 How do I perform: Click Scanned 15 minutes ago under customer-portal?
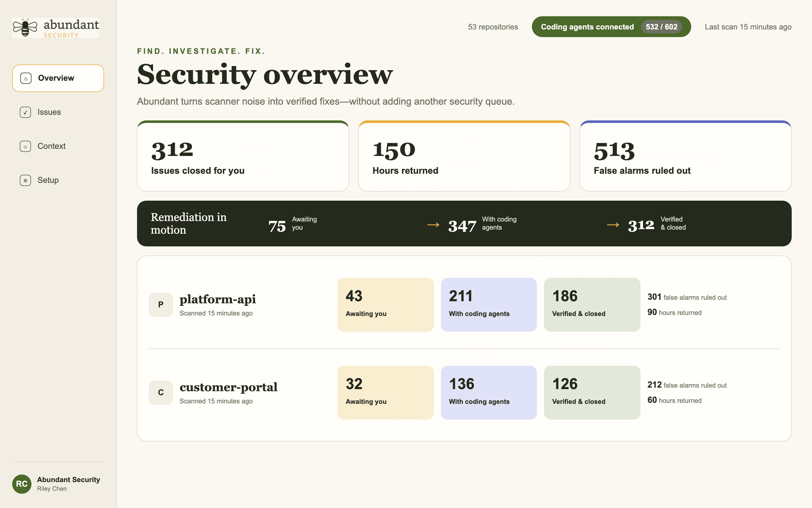(x=216, y=401)
